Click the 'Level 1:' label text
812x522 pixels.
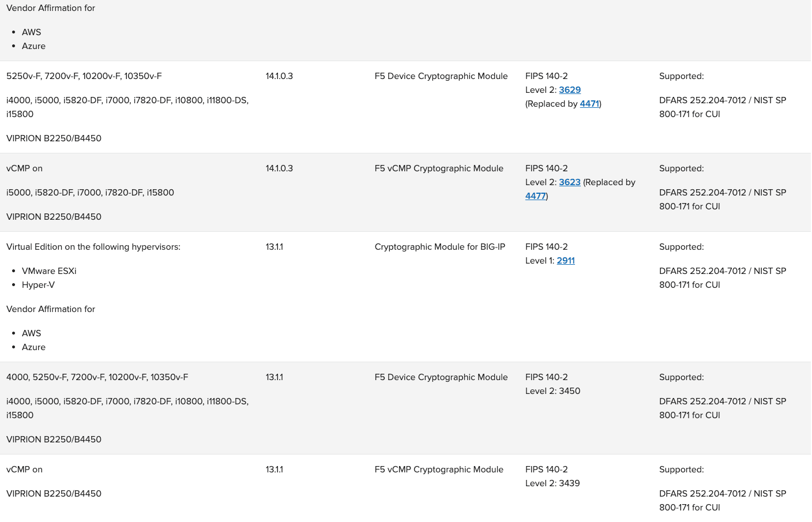click(x=540, y=261)
